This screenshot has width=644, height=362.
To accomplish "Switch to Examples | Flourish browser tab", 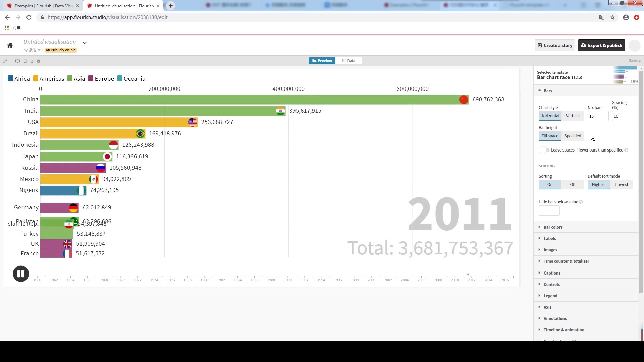I will [44, 6].
